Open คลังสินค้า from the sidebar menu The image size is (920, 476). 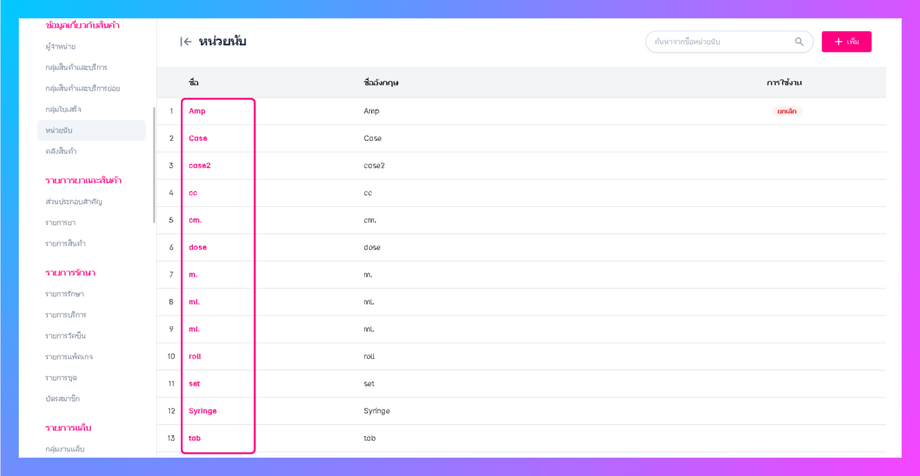(61, 152)
